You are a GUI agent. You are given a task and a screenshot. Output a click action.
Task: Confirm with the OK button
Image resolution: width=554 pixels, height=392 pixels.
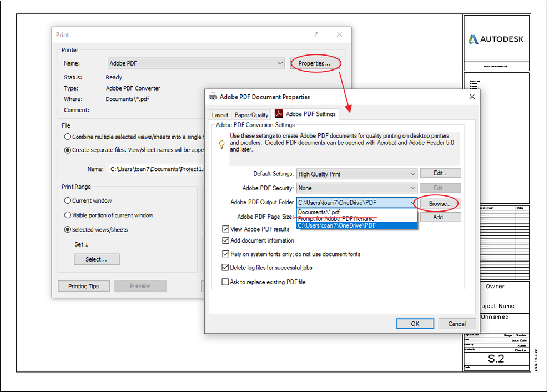415,324
